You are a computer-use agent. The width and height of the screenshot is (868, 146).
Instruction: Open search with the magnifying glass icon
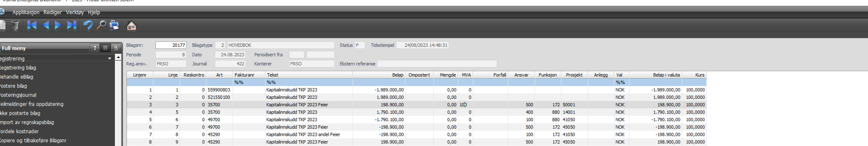pyautogui.click(x=101, y=25)
